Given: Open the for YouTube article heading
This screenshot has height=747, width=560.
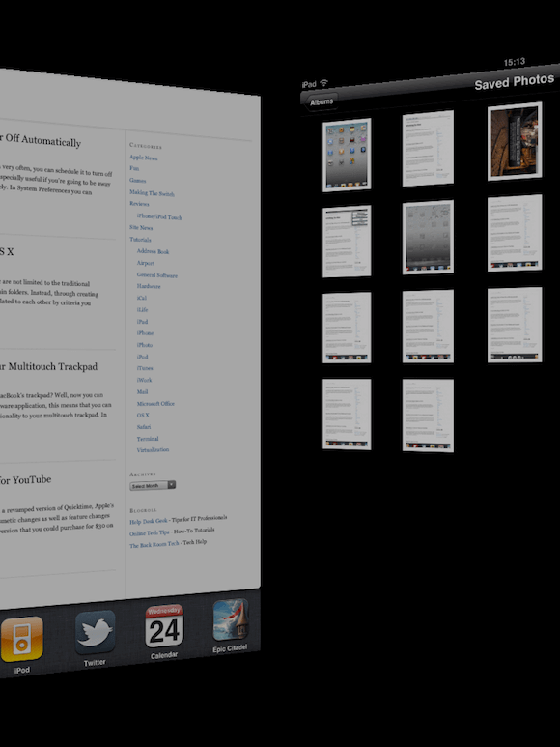Looking at the screenshot, I should tap(26, 479).
